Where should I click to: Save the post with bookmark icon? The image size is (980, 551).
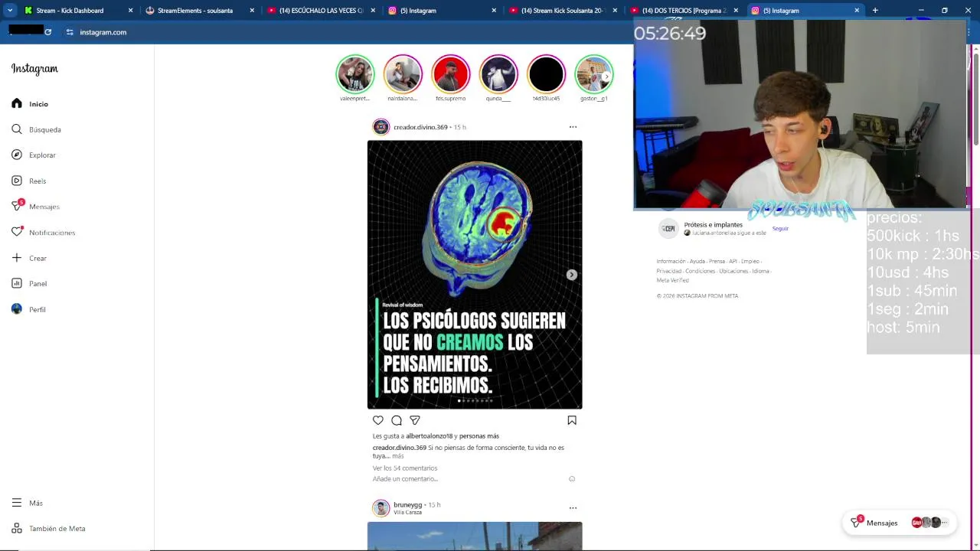coord(572,420)
